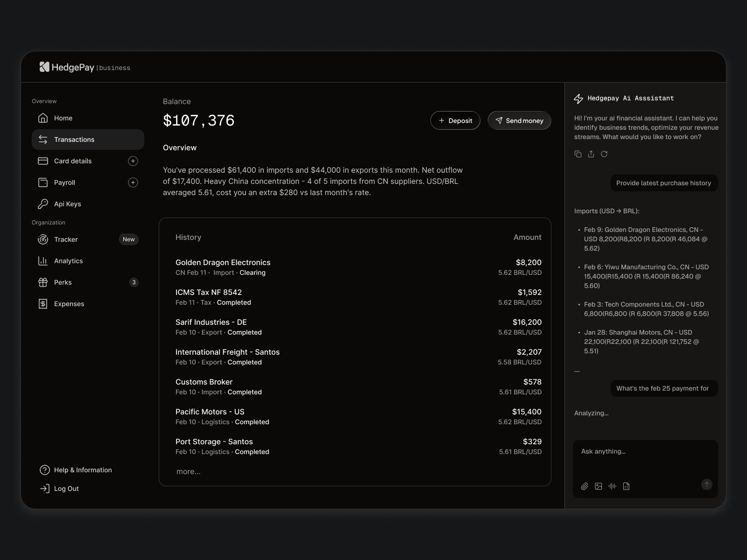
Task: Attach a document in the chat composer
Action: click(627, 486)
